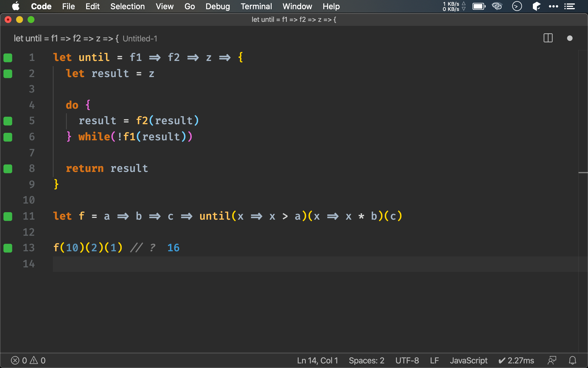Click the circular terminal prompt menu bar icon

coord(517,6)
